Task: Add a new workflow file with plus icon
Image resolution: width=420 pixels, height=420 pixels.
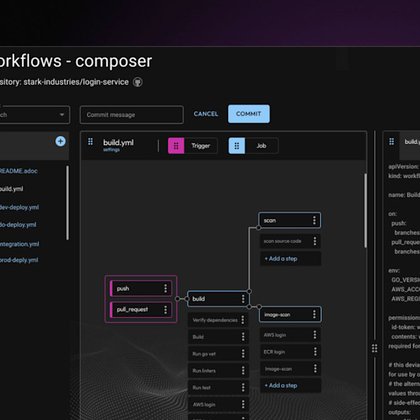Action: 60,141
